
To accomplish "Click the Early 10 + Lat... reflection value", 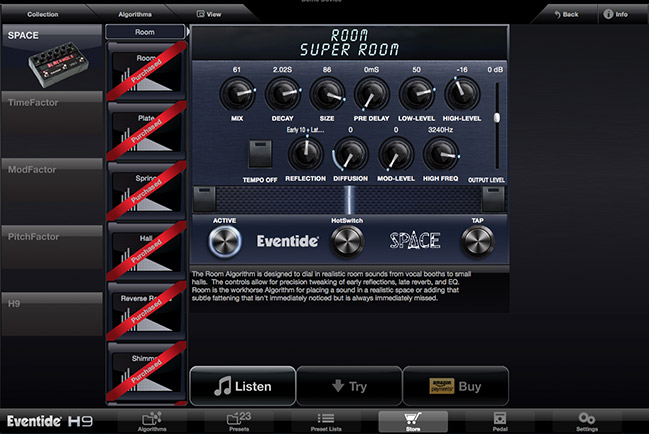I will pyautogui.click(x=305, y=130).
